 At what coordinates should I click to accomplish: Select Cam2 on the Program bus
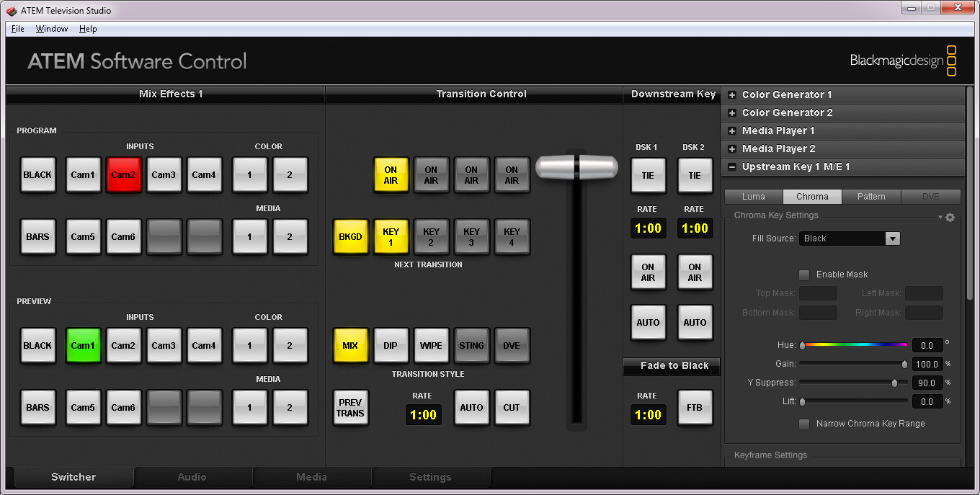(123, 175)
